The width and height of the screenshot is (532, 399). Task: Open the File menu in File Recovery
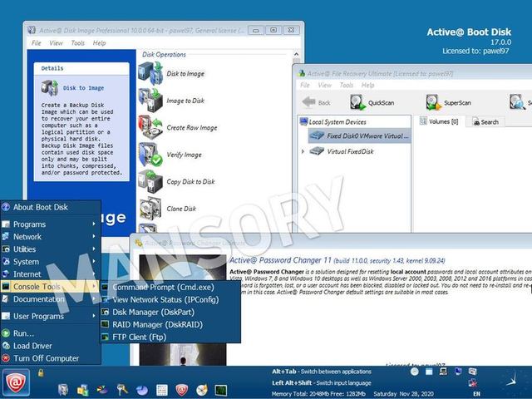pyautogui.click(x=305, y=85)
